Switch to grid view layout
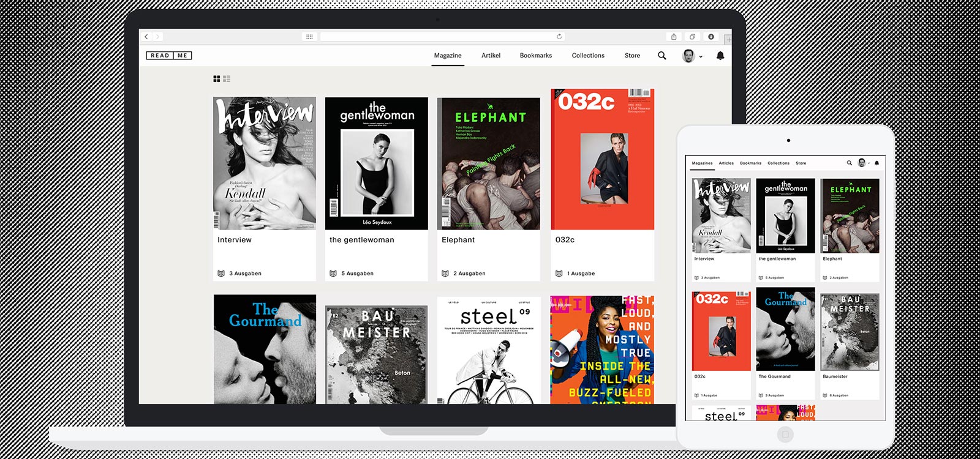This screenshot has height=459, width=980. [x=216, y=79]
